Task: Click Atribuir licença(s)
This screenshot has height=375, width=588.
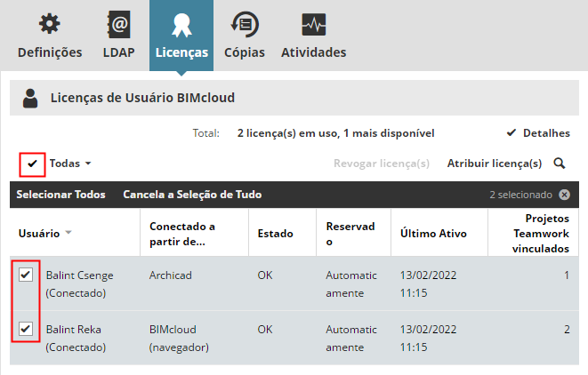Action: click(494, 164)
